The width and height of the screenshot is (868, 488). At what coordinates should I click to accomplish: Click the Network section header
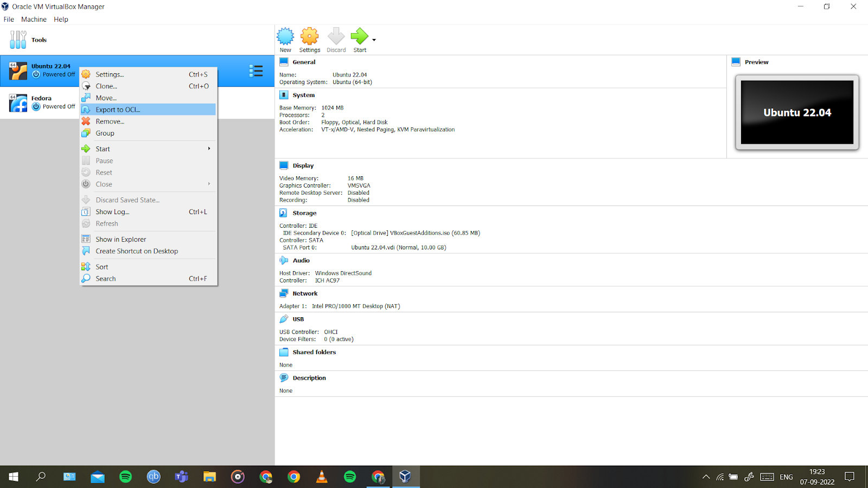305,294
